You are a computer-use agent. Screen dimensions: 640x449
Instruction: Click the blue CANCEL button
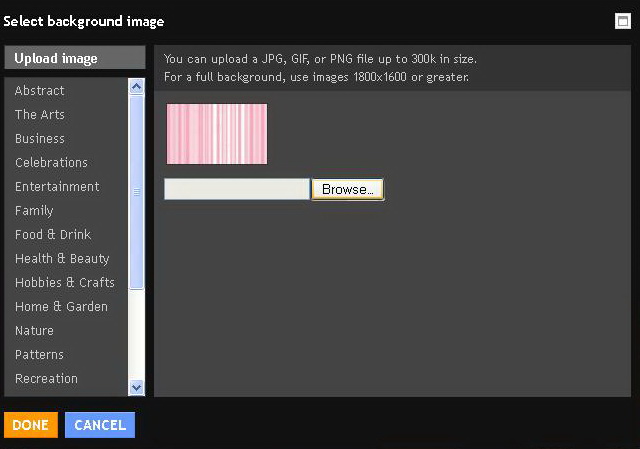(x=100, y=425)
